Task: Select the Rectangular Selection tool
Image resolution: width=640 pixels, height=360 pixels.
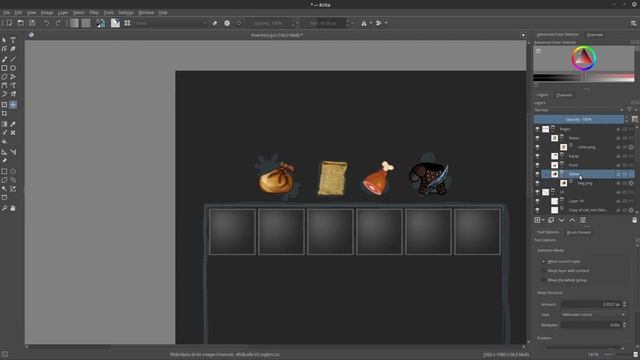Action: pos(4,171)
